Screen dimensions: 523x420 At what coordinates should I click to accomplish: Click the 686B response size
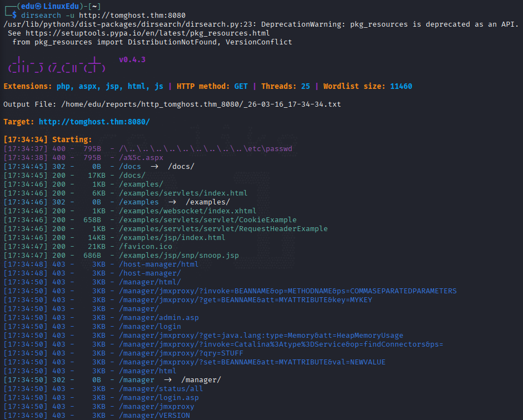[x=92, y=256]
